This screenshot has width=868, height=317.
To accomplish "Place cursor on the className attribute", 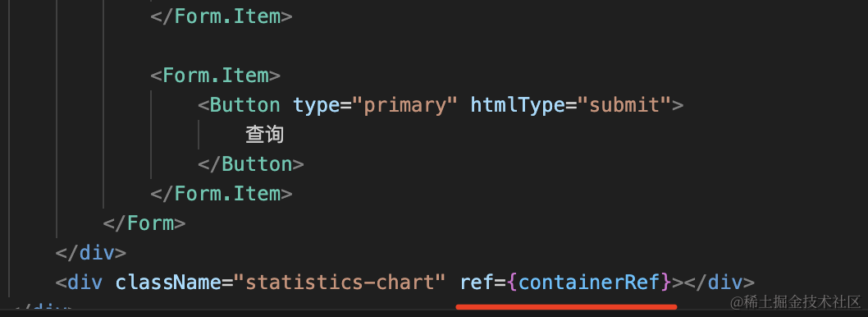I will [x=167, y=283].
